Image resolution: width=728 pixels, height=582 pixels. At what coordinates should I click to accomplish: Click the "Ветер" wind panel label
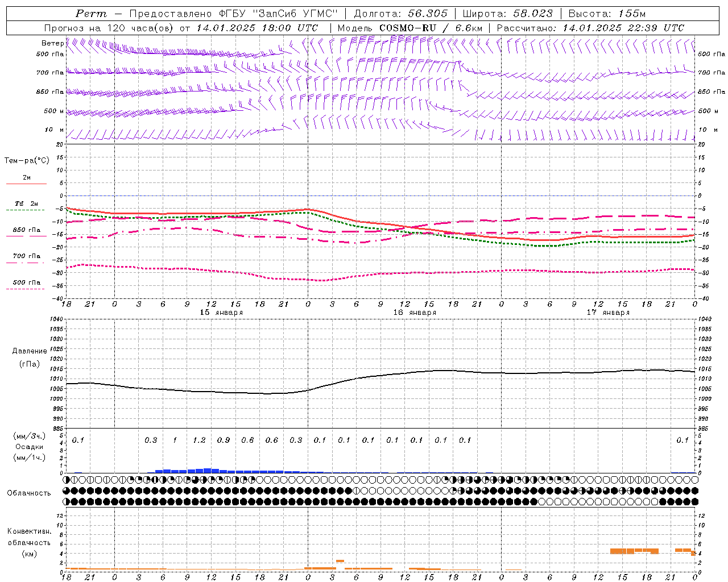[x=52, y=43]
